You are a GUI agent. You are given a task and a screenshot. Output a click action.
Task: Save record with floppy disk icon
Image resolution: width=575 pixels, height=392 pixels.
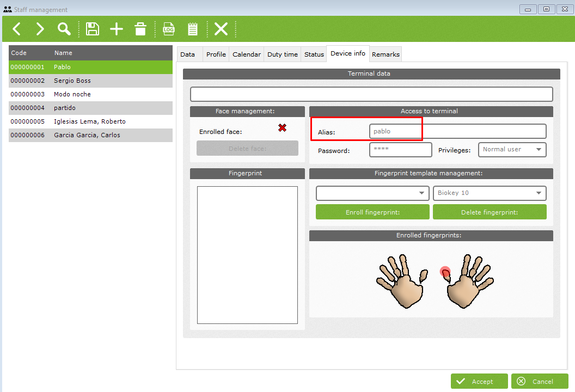point(93,29)
